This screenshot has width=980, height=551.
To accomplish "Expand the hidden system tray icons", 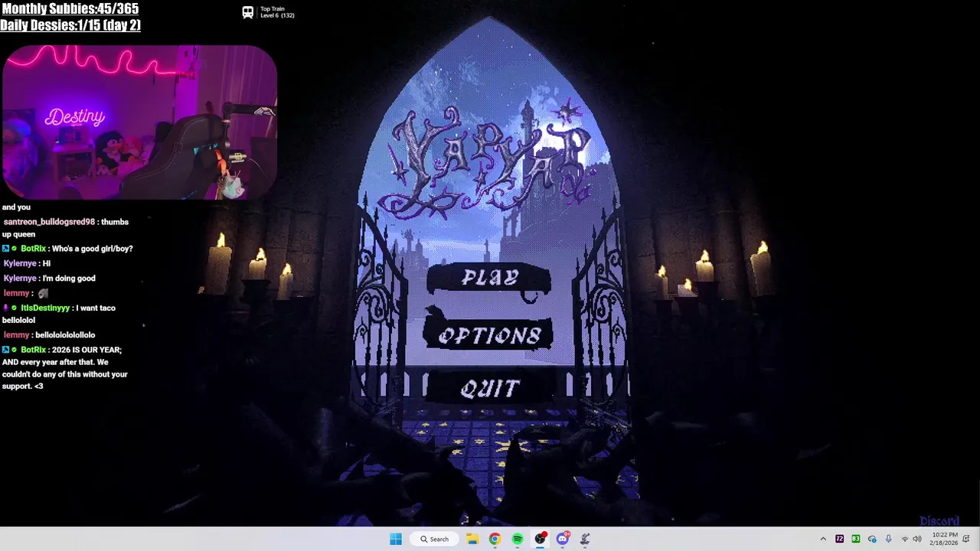I will click(823, 539).
